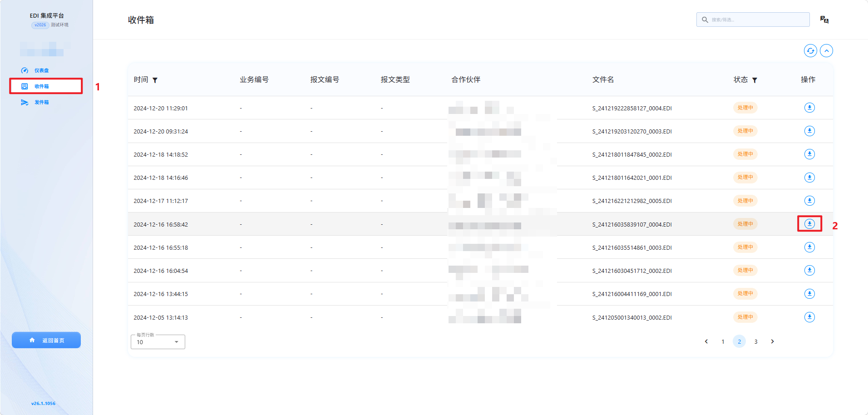Go to previous page arrow
868x415 pixels.
pyautogui.click(x=706, y=341)
